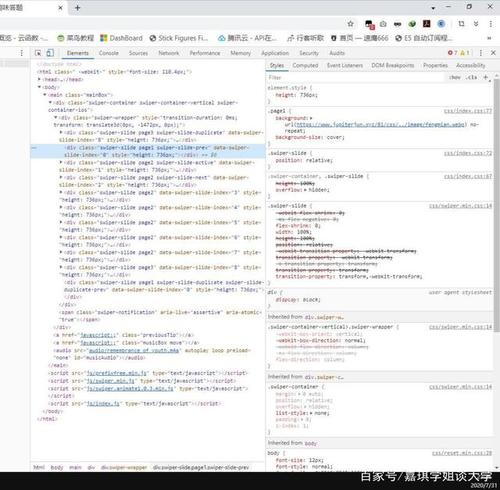Open the Event Listeners tab

[345, 65]
